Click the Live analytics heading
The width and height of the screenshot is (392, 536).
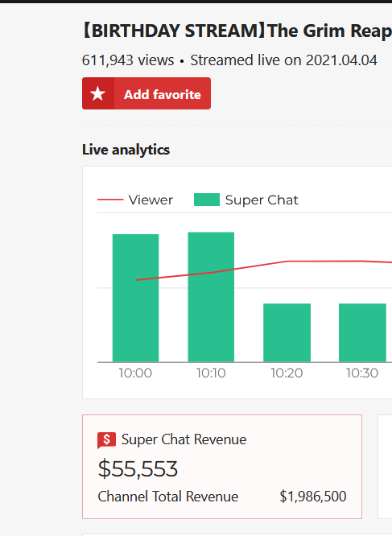pyautogui.click(x=126, y=150)
